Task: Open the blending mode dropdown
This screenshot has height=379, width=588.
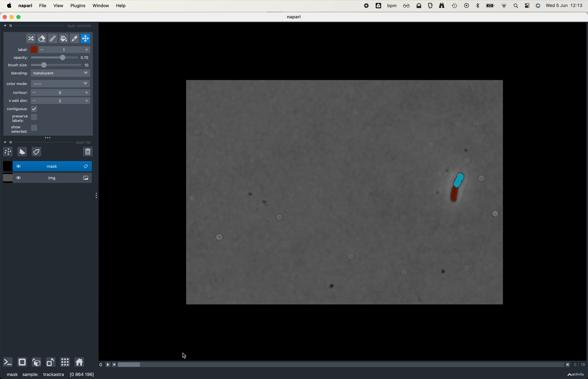Action: click(60, 73)
